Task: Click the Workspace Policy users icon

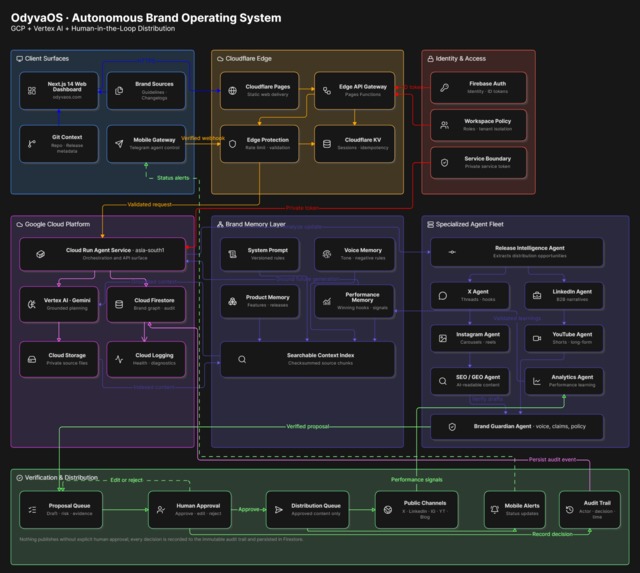Action: point(444,125)
